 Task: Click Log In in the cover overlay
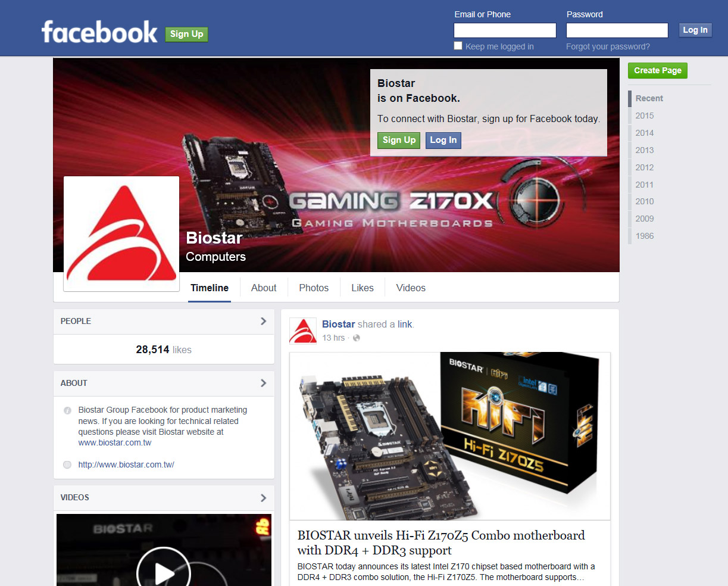tap(443, 141)
